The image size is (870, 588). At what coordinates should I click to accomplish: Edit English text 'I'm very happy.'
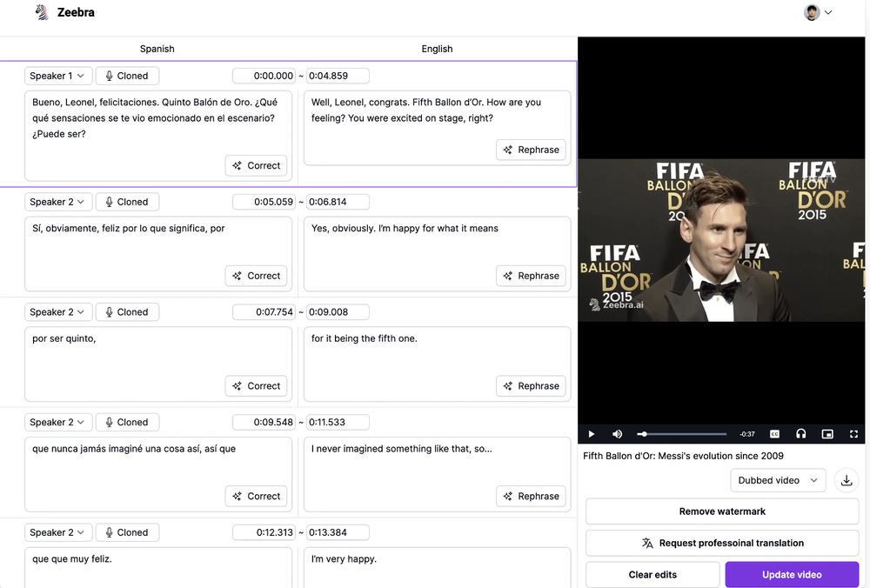coord(438,567)
